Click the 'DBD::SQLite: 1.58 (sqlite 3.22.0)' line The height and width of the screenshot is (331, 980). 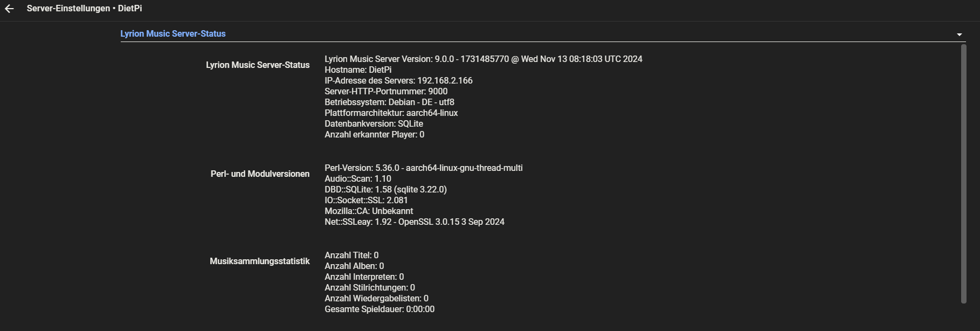pyautogui.click(x=385, y=190)
